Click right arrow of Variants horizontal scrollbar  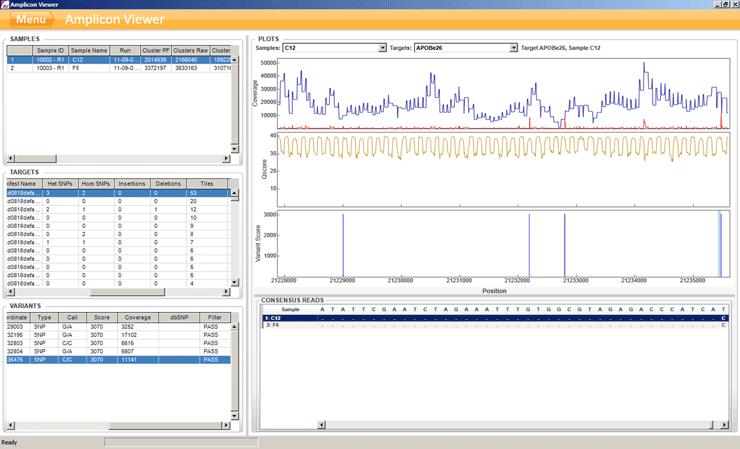[x=226, y=427]
